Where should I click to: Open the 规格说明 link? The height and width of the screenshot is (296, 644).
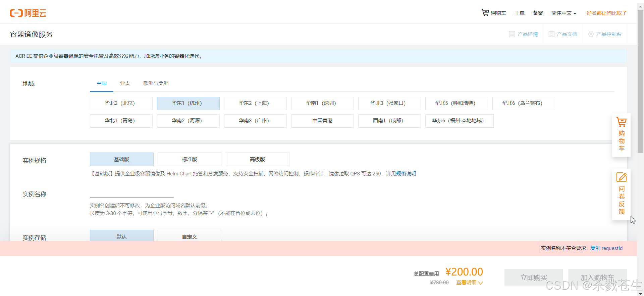[406, 174]
